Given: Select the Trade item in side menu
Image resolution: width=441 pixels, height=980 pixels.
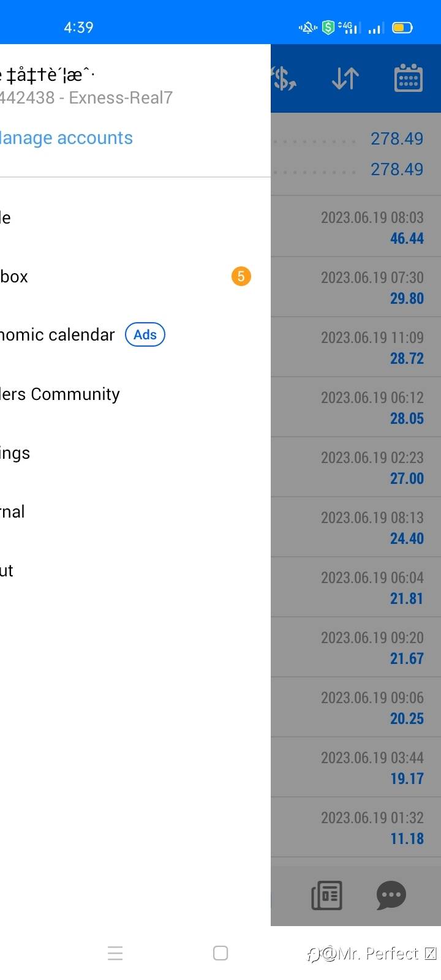Looking at the screenshot, I should click(6, 217).
